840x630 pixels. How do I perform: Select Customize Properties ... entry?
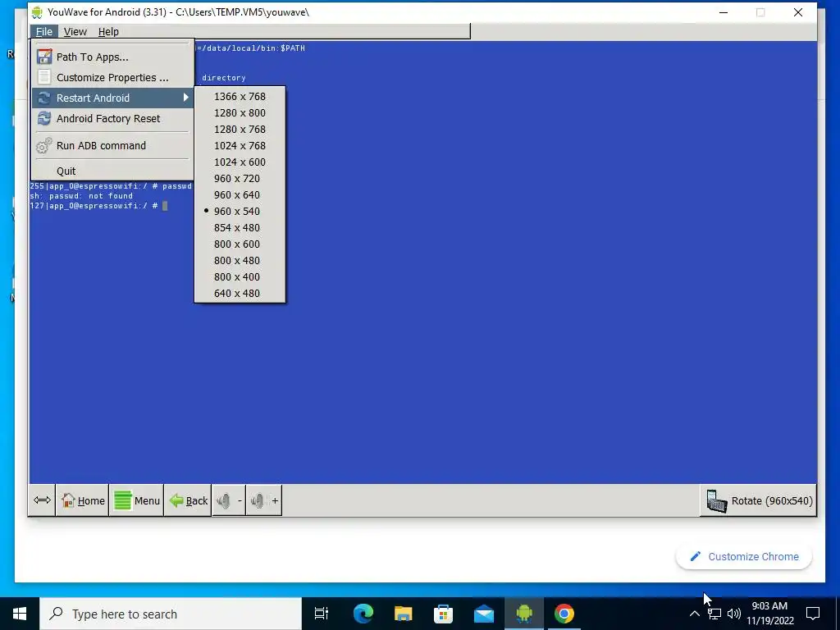pos(113,78)
